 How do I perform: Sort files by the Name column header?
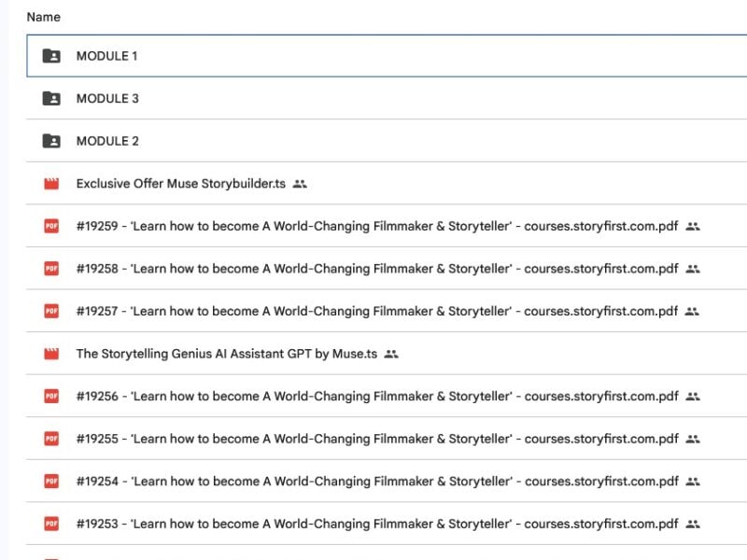(x=43, y=17)
